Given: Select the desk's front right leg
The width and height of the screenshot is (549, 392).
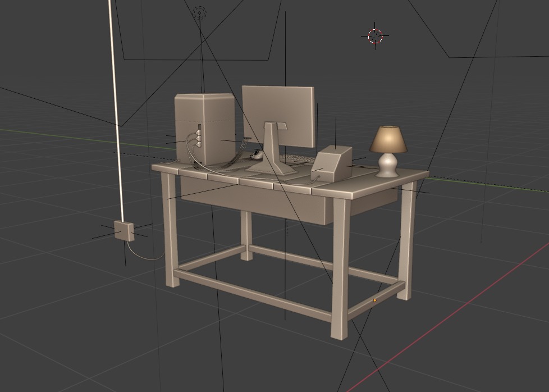Looking at the screenshot, I should (x=340, y=268).
